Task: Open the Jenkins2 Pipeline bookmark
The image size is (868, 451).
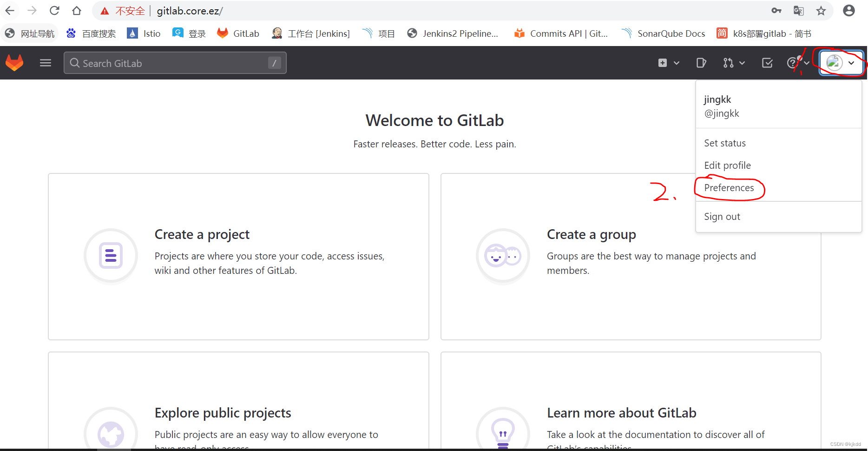Action: [x=453, y=33]
